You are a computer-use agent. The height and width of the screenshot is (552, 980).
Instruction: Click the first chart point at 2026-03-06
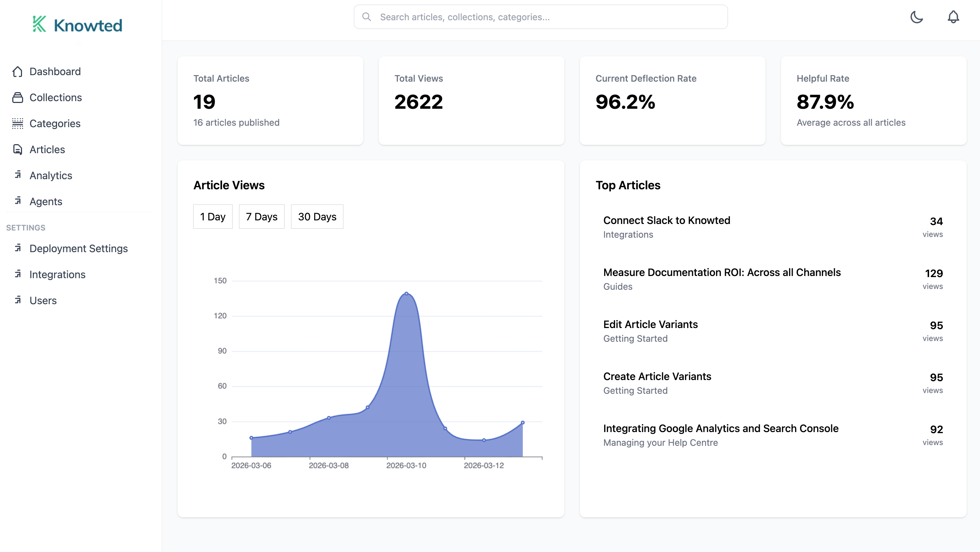point(251,438)
